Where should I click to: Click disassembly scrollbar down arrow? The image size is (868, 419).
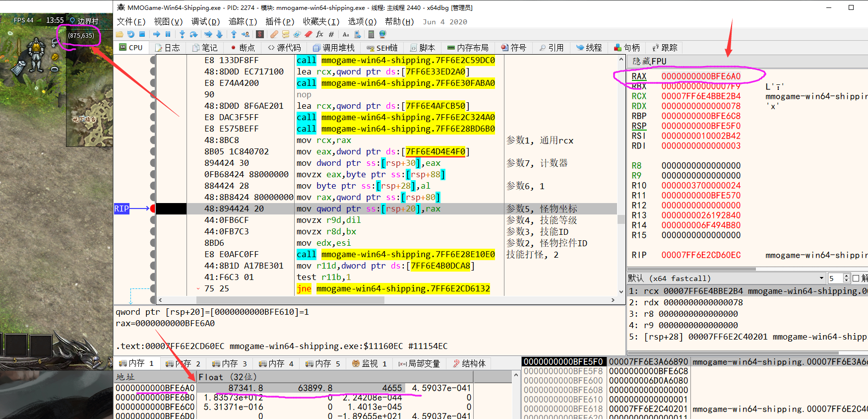[x=621, y=292]
